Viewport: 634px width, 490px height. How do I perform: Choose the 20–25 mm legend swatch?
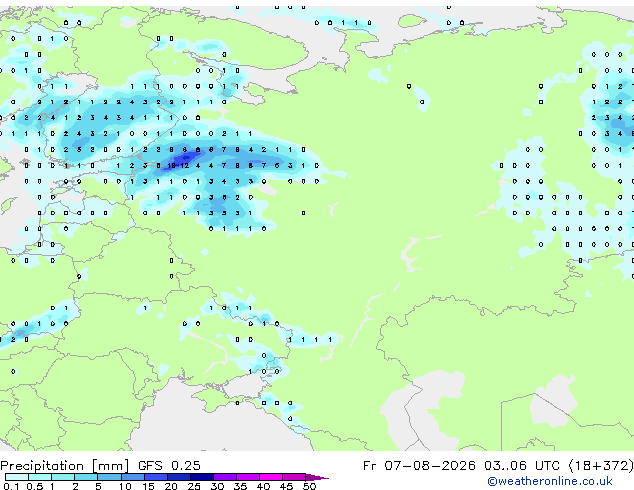coord(179,477)
